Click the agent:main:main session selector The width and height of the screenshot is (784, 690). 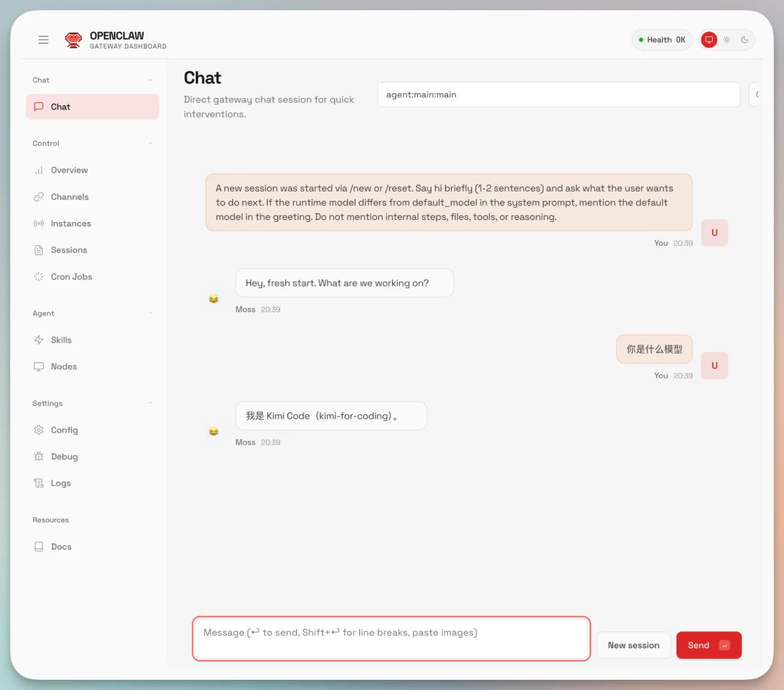(558, 94)
